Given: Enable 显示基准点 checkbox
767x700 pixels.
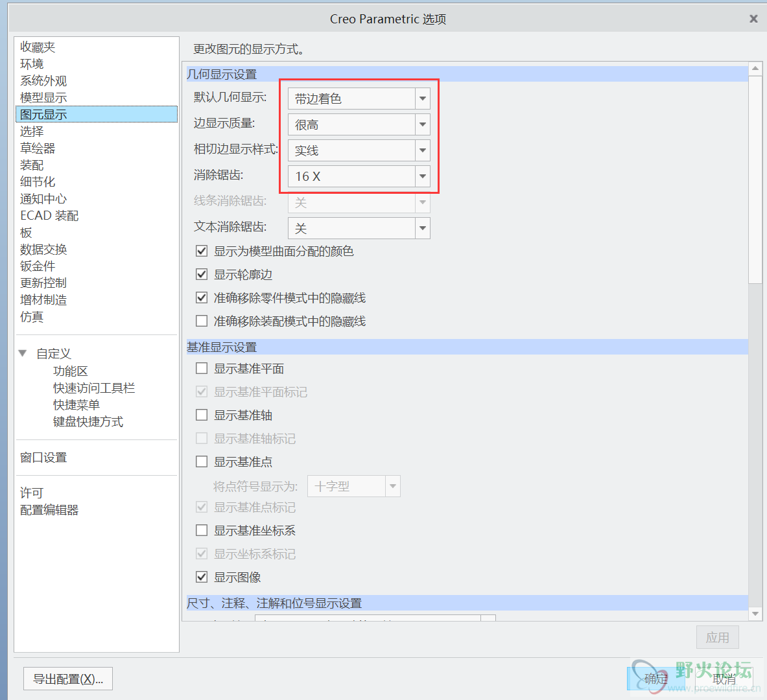Looking at the screenshot, I should 202,461.
